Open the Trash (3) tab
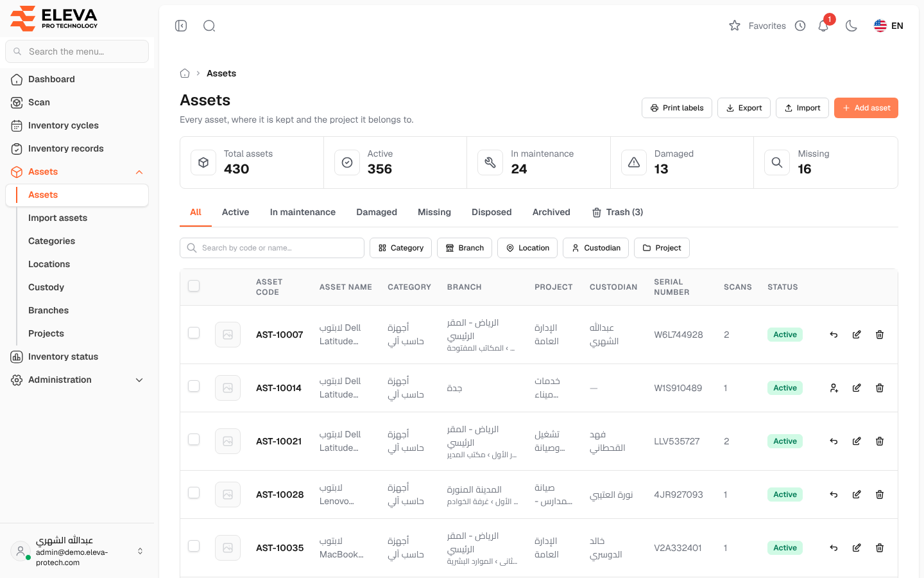The height and width of the screenshot is (578, 924). click(x=617, y=212)
